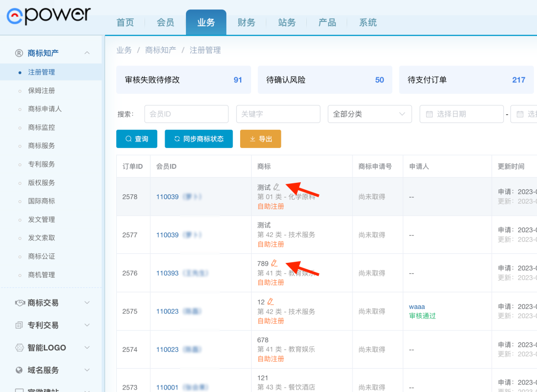Screen dimensions: 537x392
Task: Click the ePower logo
Action: pos(49,15)
